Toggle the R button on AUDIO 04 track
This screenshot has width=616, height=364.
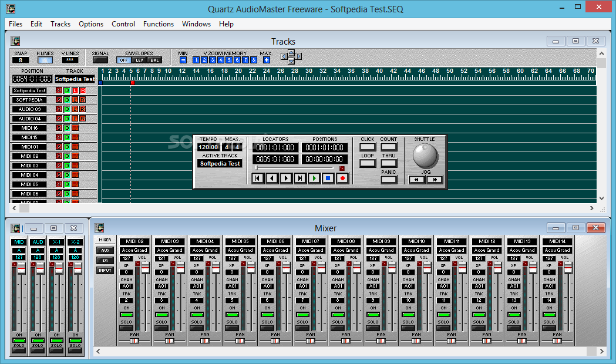point(82,119)
